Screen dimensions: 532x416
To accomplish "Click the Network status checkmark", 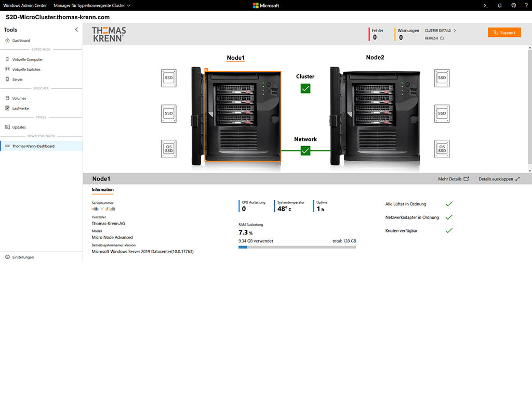I will pos(305,150).
